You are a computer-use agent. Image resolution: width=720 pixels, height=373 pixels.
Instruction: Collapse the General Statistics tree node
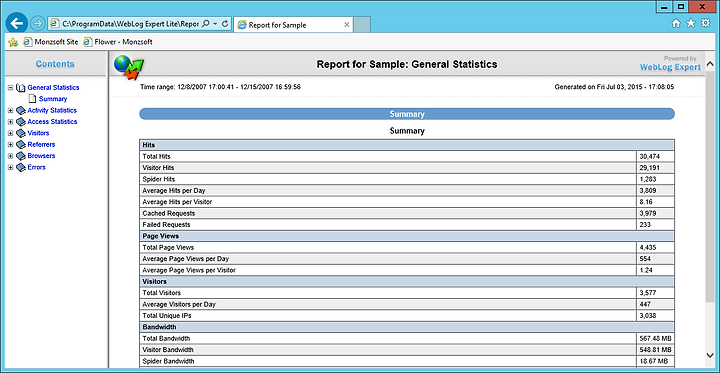pos(10,87)
